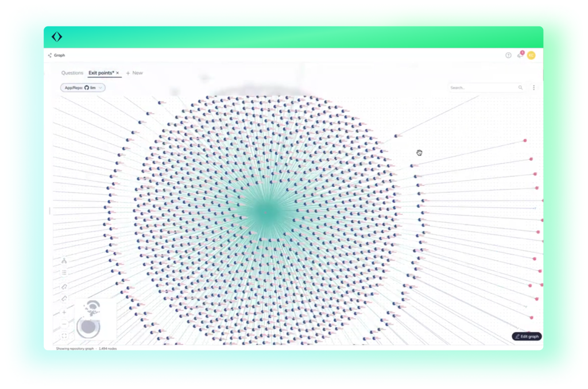Click the fit-to-screen icon
The image size is (588, 389).
click(64, 336)
